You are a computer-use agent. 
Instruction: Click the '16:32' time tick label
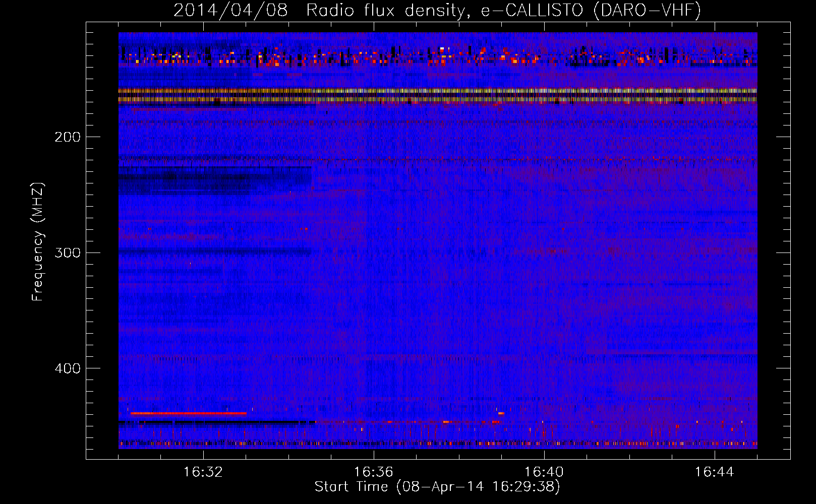pyautogui.click(x=203, y=472)
